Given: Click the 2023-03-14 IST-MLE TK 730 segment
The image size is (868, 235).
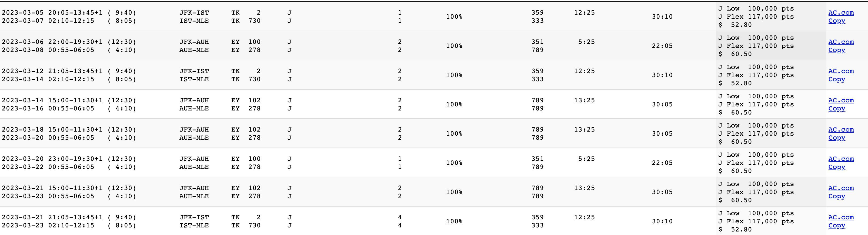Looking at the screenshot, I should [220, 79].
